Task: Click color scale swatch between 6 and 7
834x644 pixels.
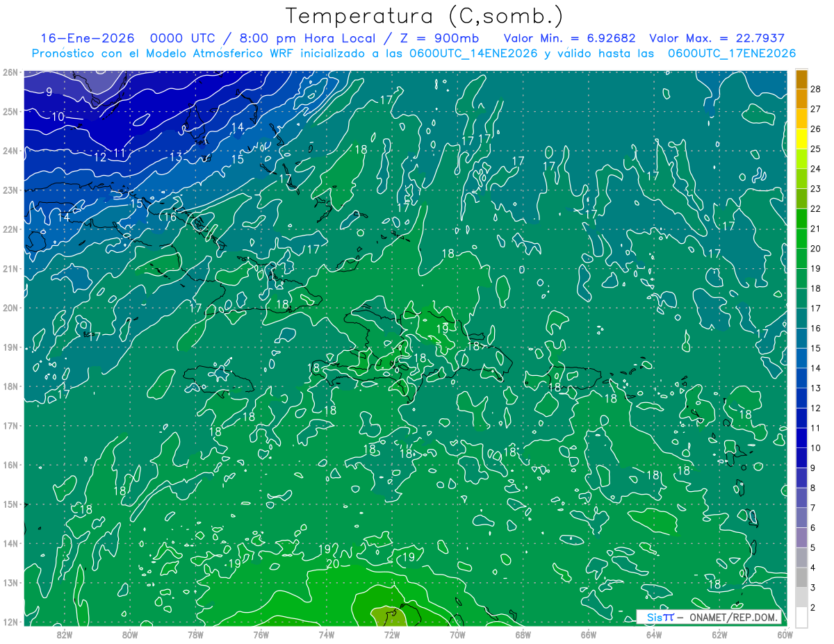Action: point(801,518)
